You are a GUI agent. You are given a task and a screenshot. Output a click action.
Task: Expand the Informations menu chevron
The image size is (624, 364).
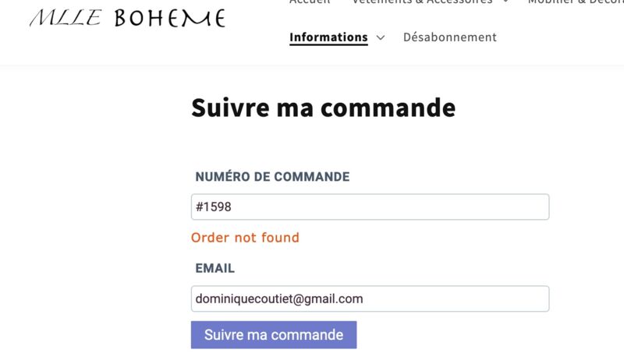pos(381,37)
